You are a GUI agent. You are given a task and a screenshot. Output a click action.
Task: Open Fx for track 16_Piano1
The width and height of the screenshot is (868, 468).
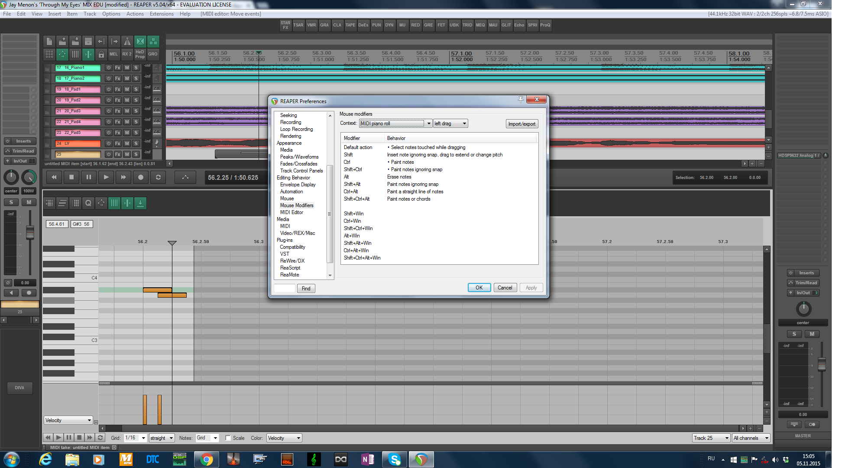click(117, 68)
